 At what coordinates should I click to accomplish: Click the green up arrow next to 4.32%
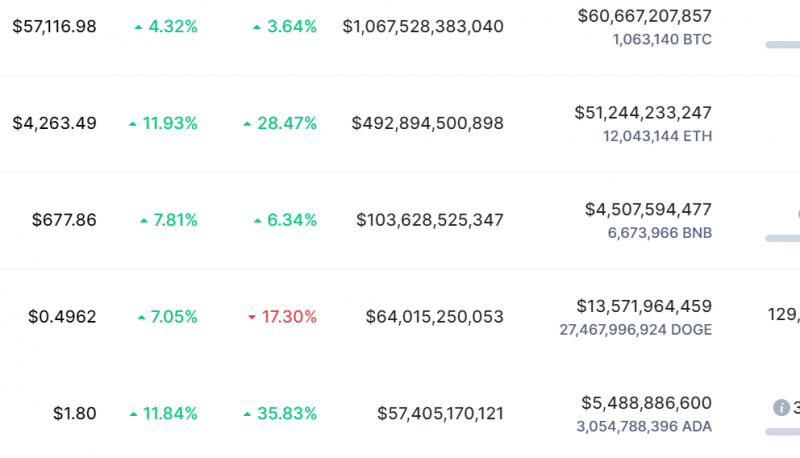click(x=138, y=27)
